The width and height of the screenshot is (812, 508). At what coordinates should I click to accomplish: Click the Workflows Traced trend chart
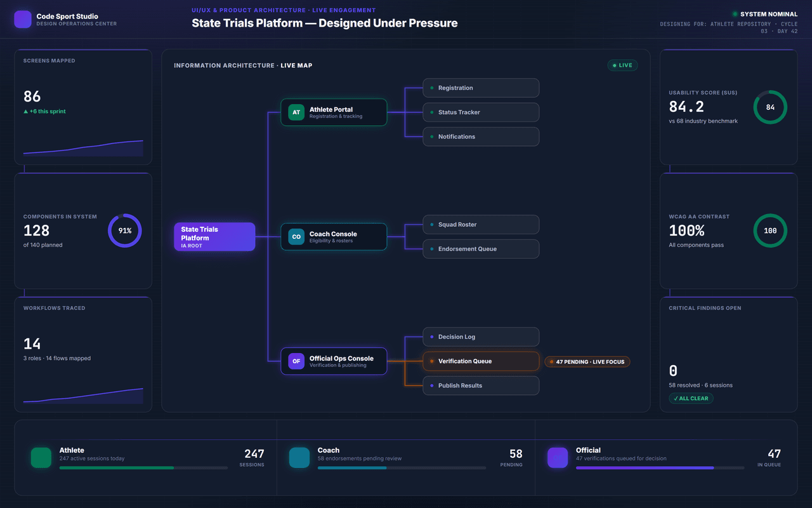(x=83, y=396)
